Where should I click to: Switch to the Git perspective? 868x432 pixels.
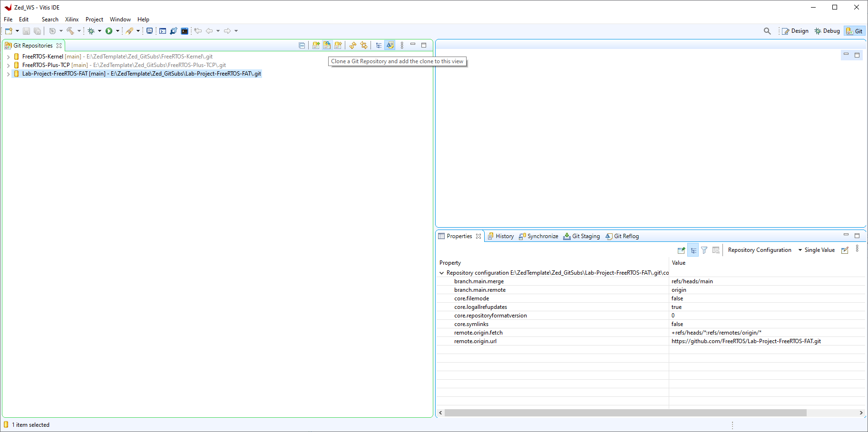(x=855, y=31)
